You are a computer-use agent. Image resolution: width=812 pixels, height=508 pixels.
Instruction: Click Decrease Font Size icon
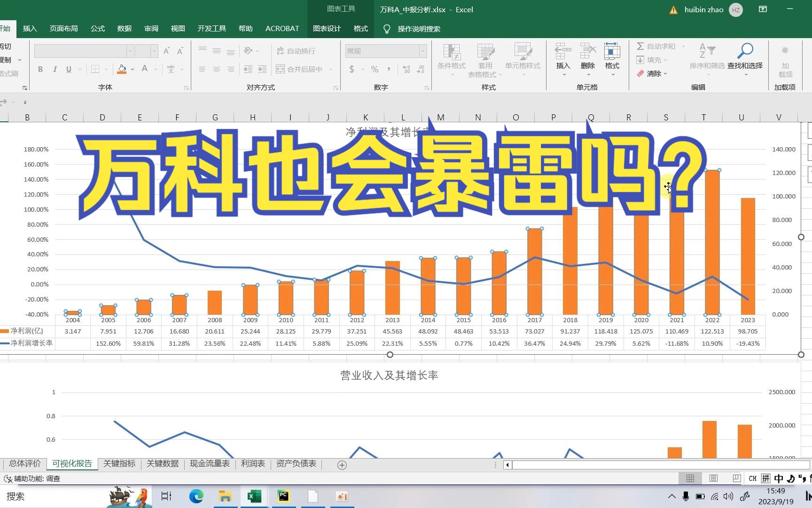(180, 51)
